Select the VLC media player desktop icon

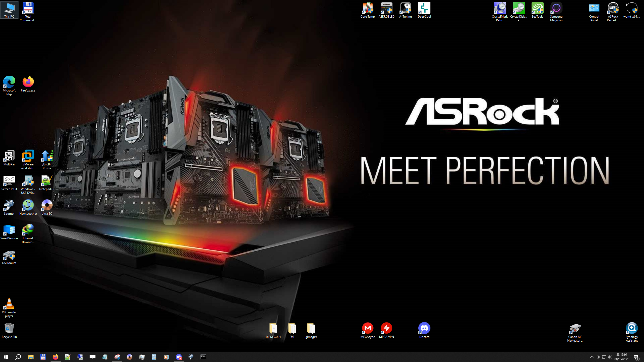pyautogui.click(x=9, y=308)
